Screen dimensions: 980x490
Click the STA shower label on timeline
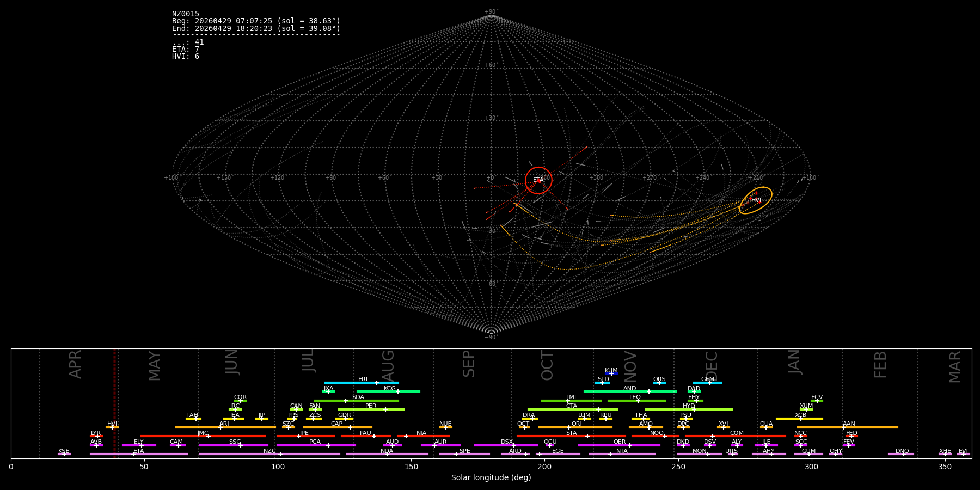pyautogui.click(x=571, y=433)
